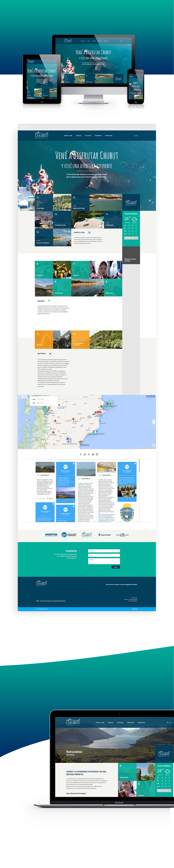Click the 'KINKON' credit in the footer bar

click(134, 609)
